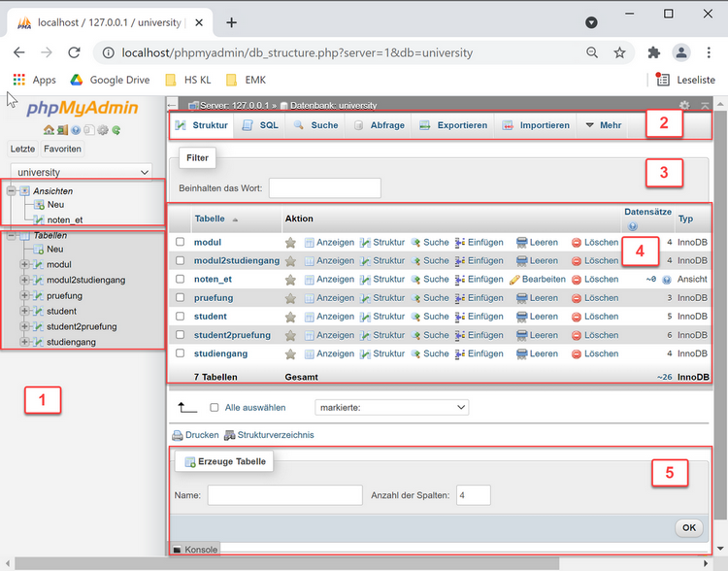Viewport: 728px width, 571px height.
Task: Click the log out door icon
Action: pyautogui.click(x=62, y=130)
